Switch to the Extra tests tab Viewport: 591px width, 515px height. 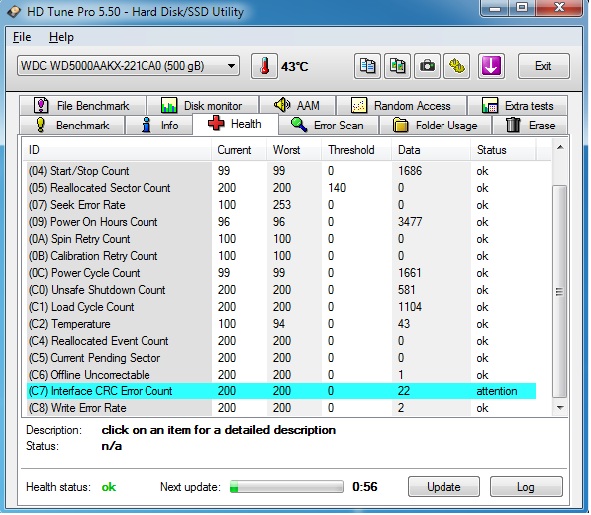(x=518, y=105)
